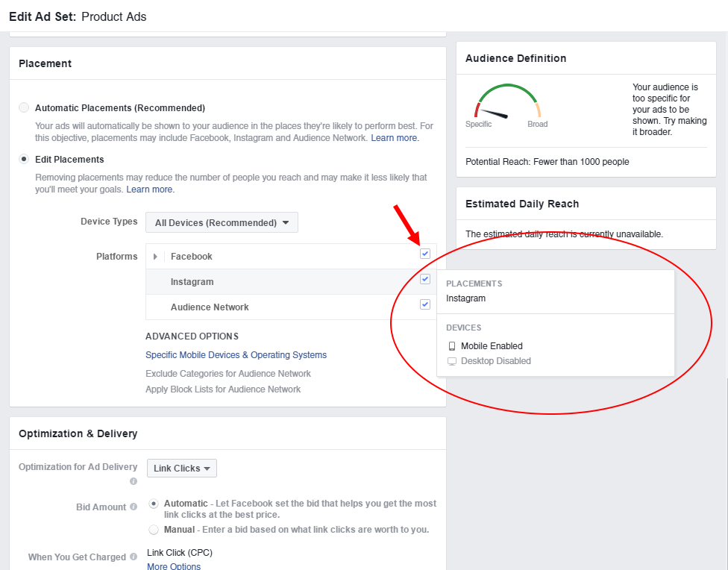Click info icon next to When You Get Charged
Viewport: 728px width, 570px height.
click(134, 557)
